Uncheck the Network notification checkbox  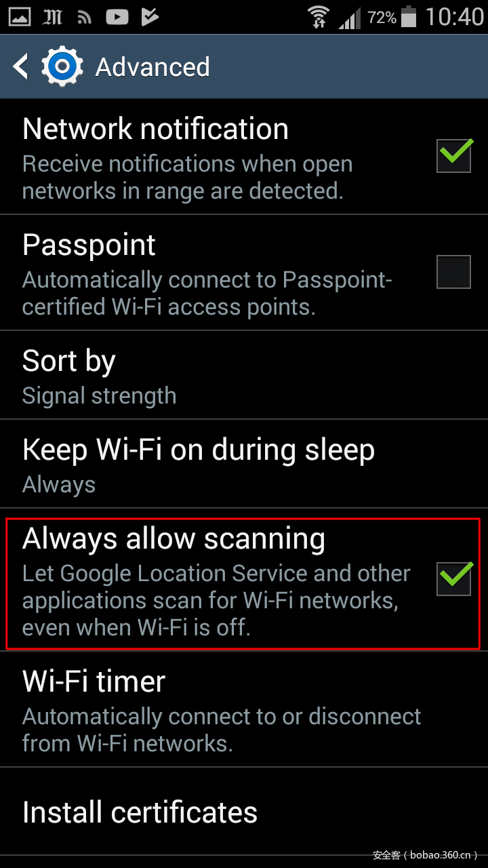tap(453, 155)
